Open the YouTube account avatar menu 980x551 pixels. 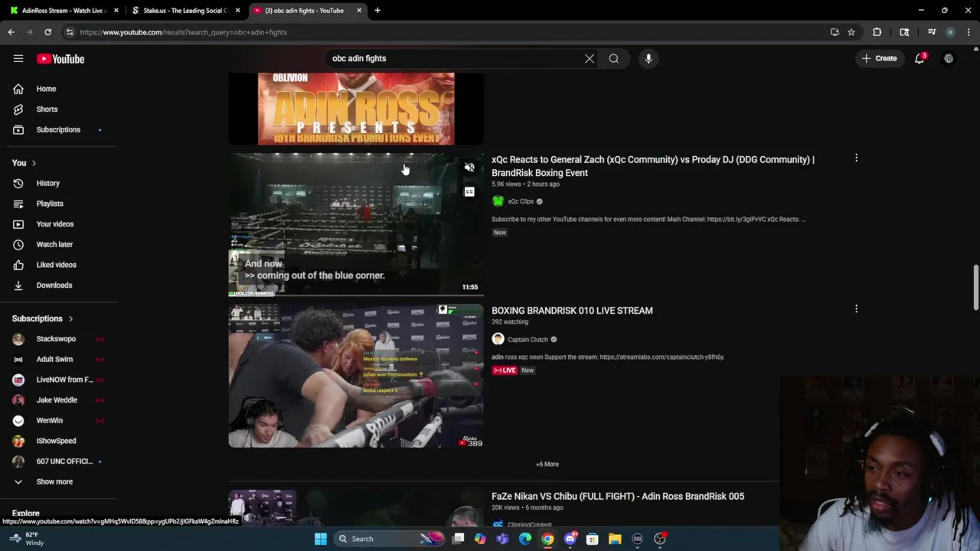coord(949,58)
